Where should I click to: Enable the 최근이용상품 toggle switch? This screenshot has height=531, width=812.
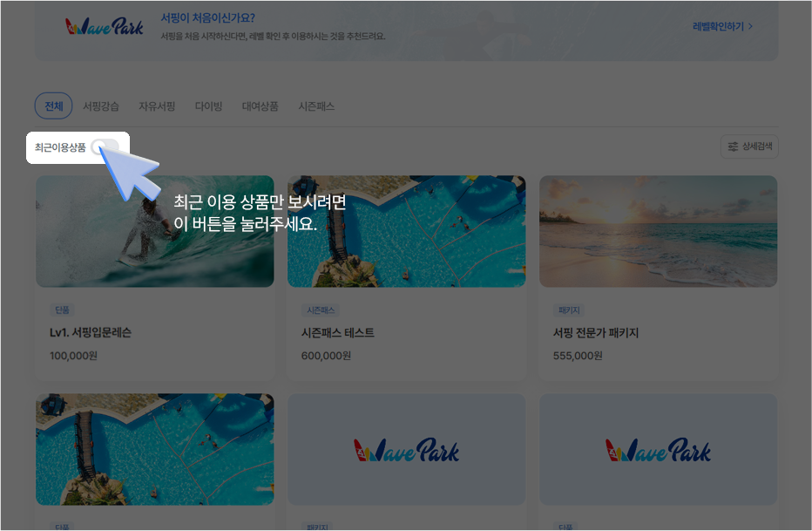[105, 147]
